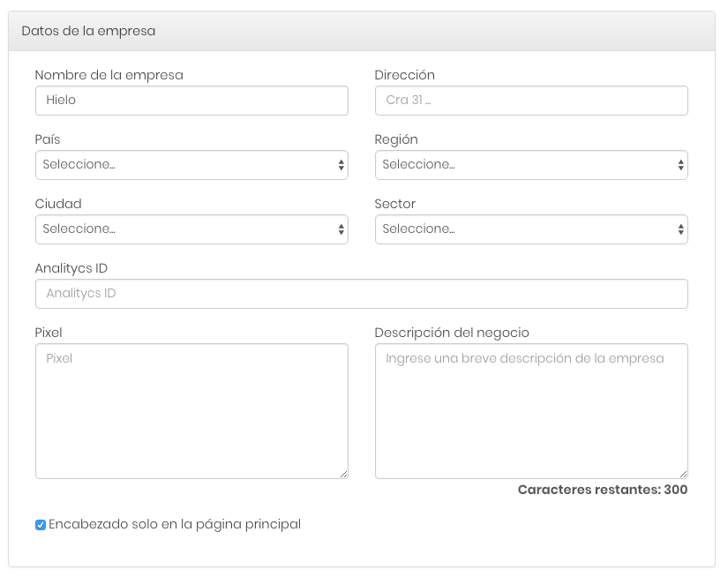
Task: Click the Nombre de la empresa input field
Action: click(191, 101)
